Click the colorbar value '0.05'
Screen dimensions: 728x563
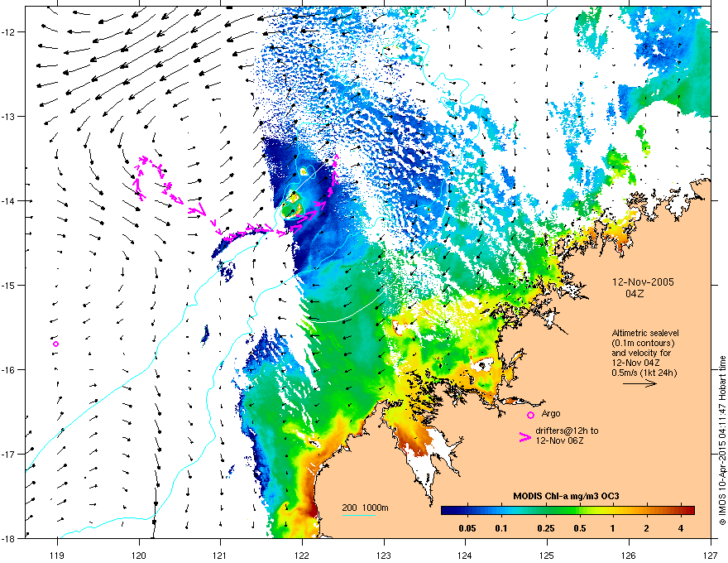click(x=467, y=528)
